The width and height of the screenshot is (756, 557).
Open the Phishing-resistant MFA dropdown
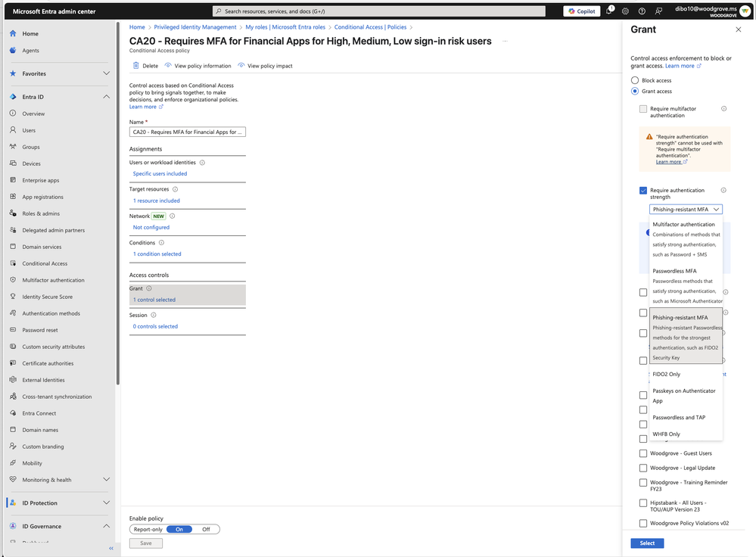click(x=686, y=210)
